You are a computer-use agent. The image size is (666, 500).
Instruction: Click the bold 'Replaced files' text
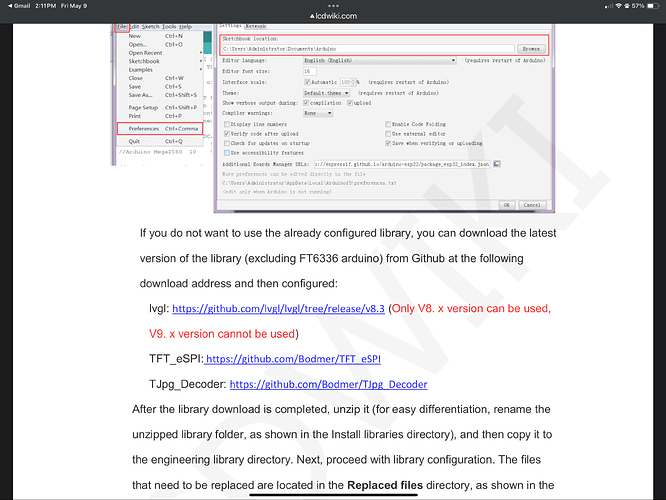pyautogui.click(x=385, y=485)
